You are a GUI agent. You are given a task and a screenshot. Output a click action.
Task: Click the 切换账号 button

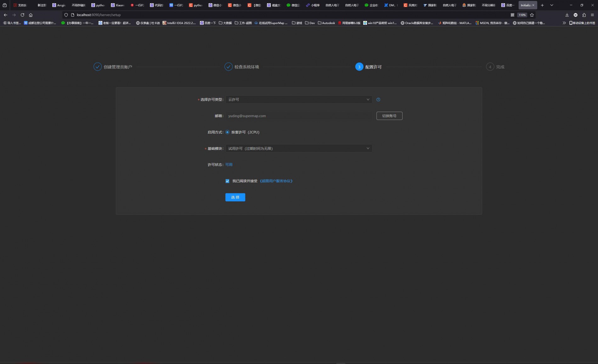pyautogui.click(x=389, y=116)
